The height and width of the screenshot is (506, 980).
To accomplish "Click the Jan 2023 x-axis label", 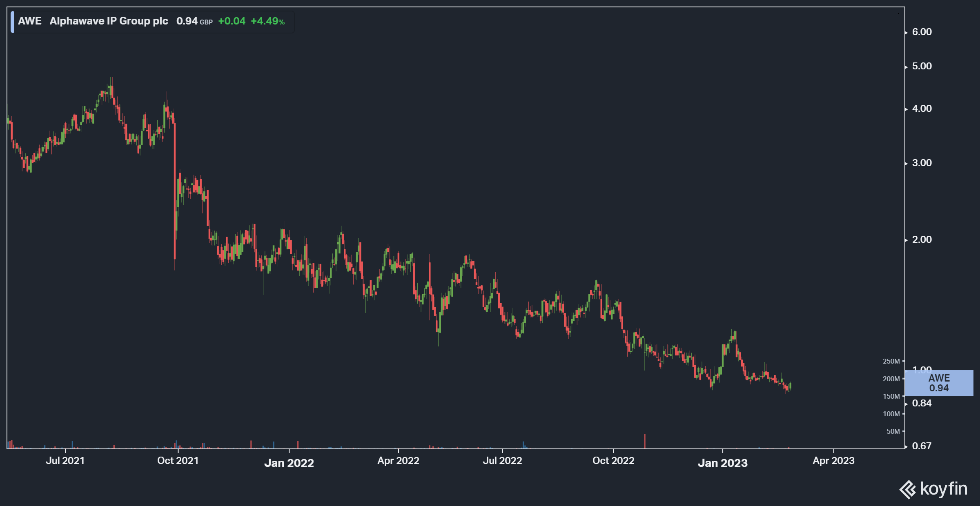I will coord(722,463).
